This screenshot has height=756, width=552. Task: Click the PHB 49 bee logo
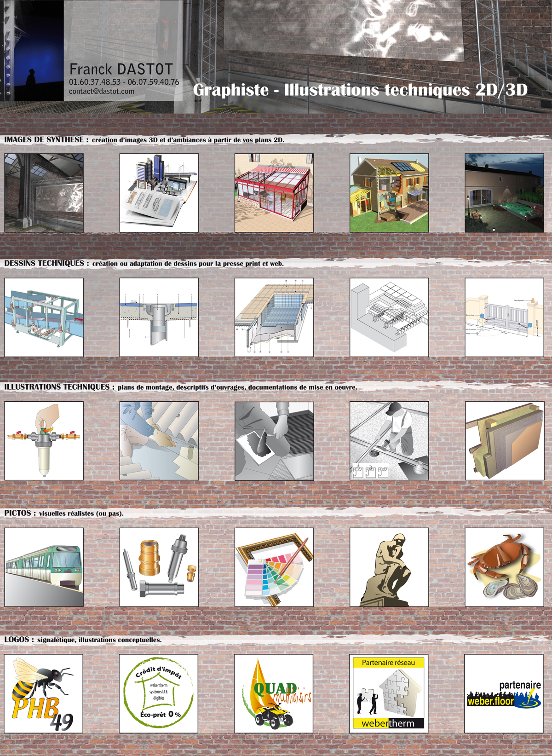point(44,693)
